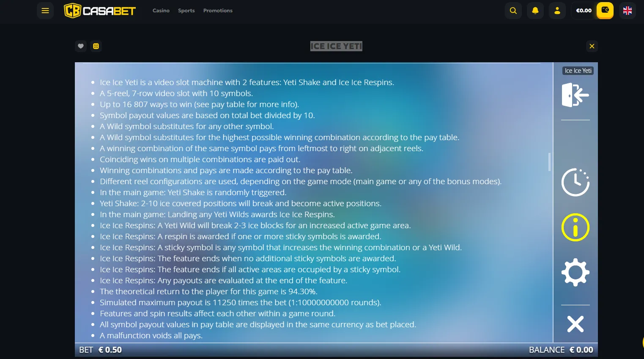Click 'Landing any Yeti Wilds awards' line
The width and height of the screenshot is (644, 359).
tap(217, 214)
